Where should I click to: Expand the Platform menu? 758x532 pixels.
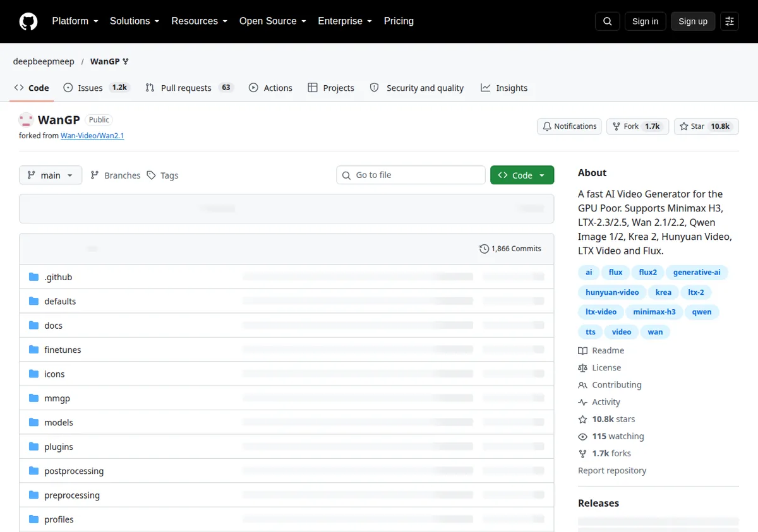click(75, 21)
